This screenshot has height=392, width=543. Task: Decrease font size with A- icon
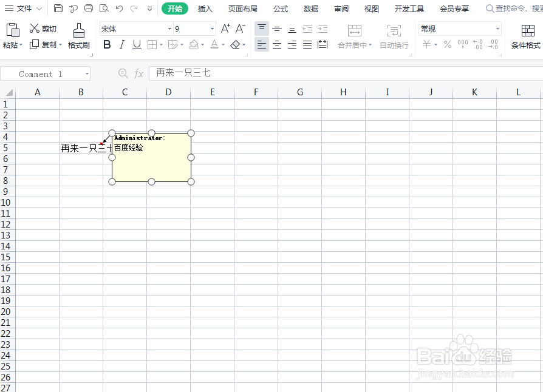(x=241, y=29)
